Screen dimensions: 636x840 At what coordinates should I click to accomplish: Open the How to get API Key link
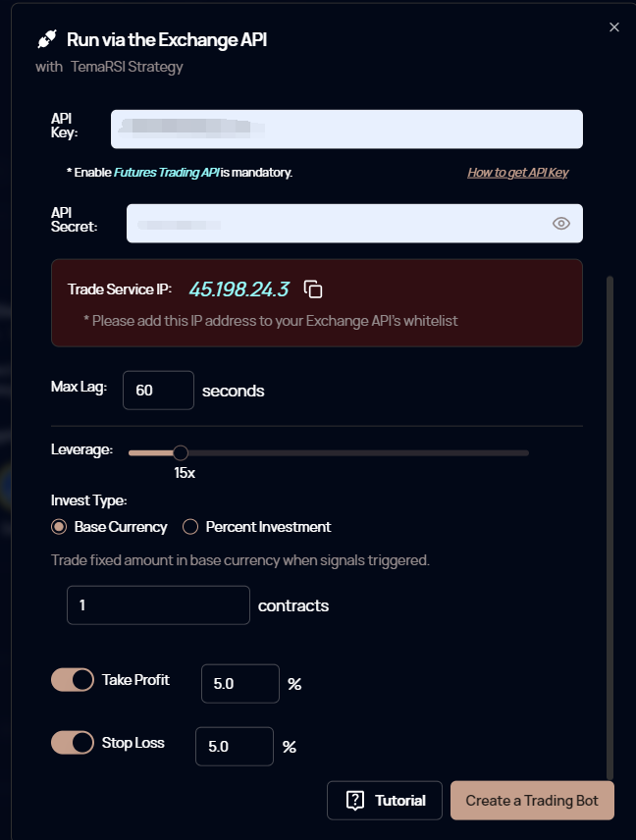point(517,173)
